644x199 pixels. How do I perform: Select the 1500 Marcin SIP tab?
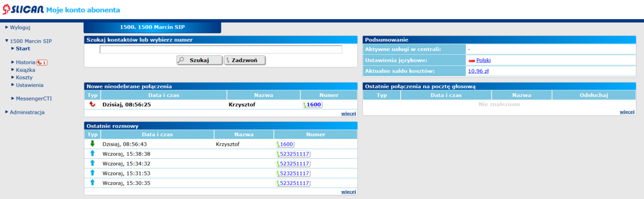[x=152, y=27]
